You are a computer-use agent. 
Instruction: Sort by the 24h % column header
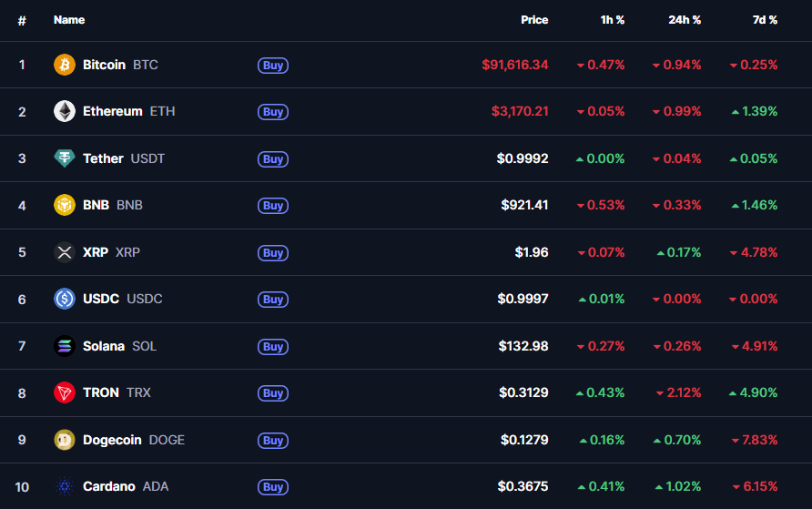685,20
